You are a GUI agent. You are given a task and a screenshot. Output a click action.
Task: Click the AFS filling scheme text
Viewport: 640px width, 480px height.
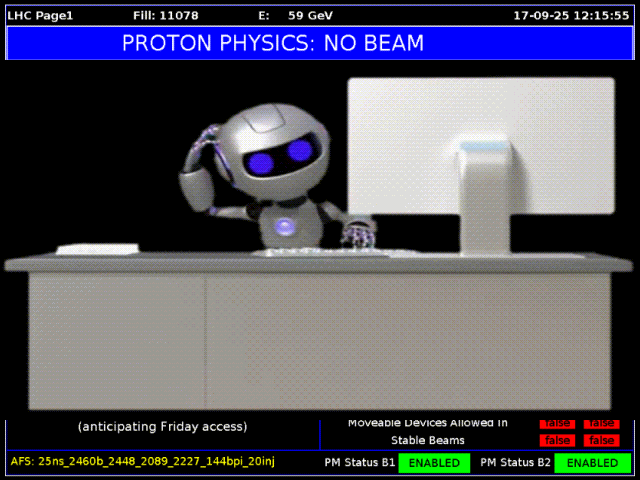[x=142, y=461]
